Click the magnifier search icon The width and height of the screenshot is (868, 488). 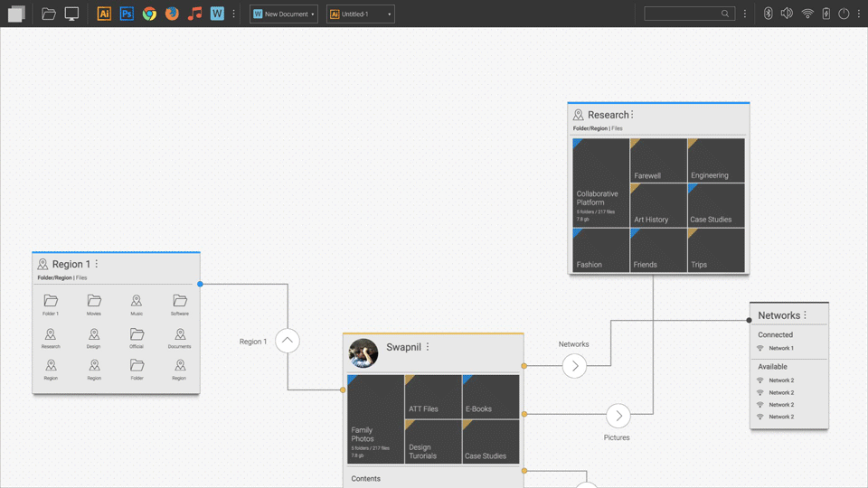(x=724, y=14)
